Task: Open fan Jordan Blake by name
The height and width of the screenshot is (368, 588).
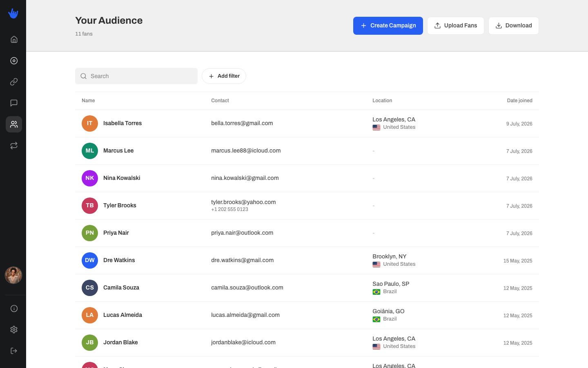Action: point(120,343)
